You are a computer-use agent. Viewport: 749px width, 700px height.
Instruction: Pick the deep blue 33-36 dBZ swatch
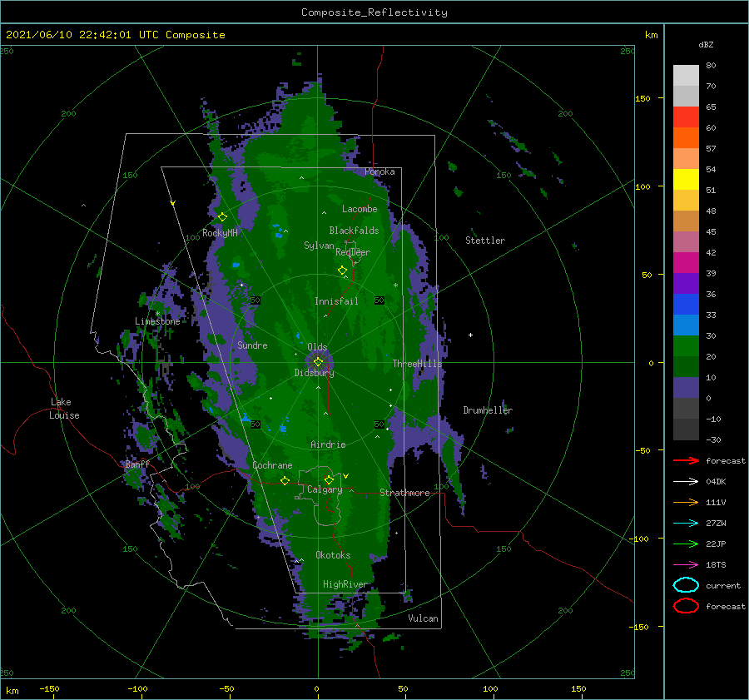686,304
